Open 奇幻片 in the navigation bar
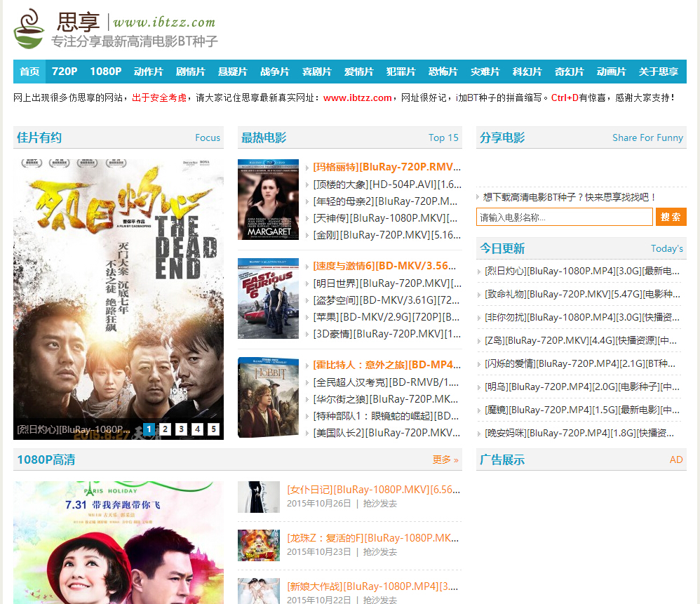Screen dimensions: 700x604 (569, 72)
